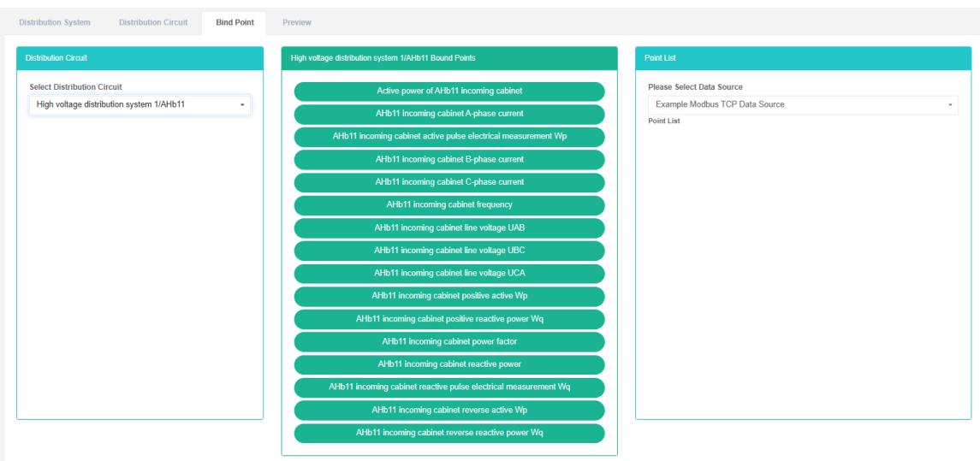Click incoming cabinet line voltage UCA

(449, 274)
